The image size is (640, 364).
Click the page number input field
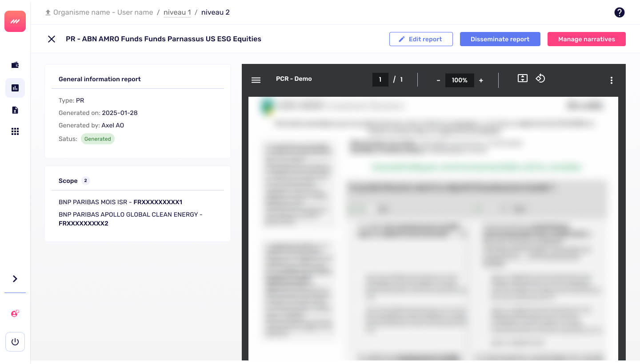(x=380, y=80)
